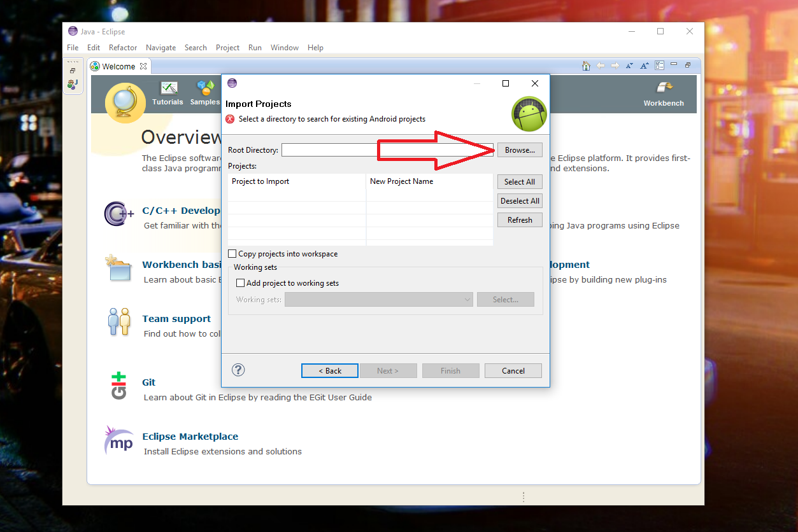Click the Magnify font size icon
This screenshot has height=532, width=798.
click(x=645, y=66)
